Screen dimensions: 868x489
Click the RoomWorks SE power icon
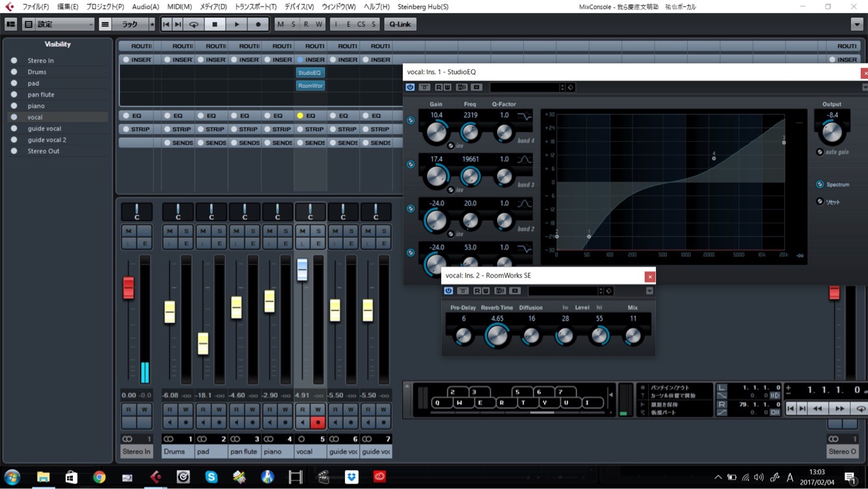tap(448, 291)
